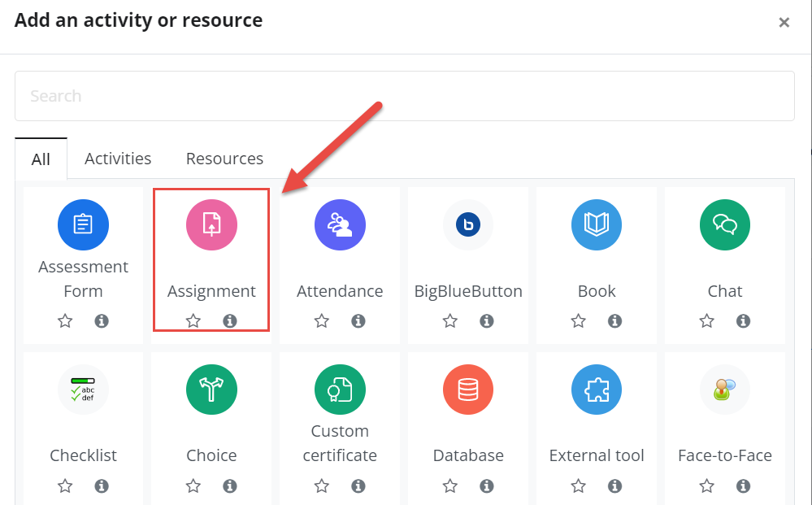Close the Add an activity dialog

784,22
